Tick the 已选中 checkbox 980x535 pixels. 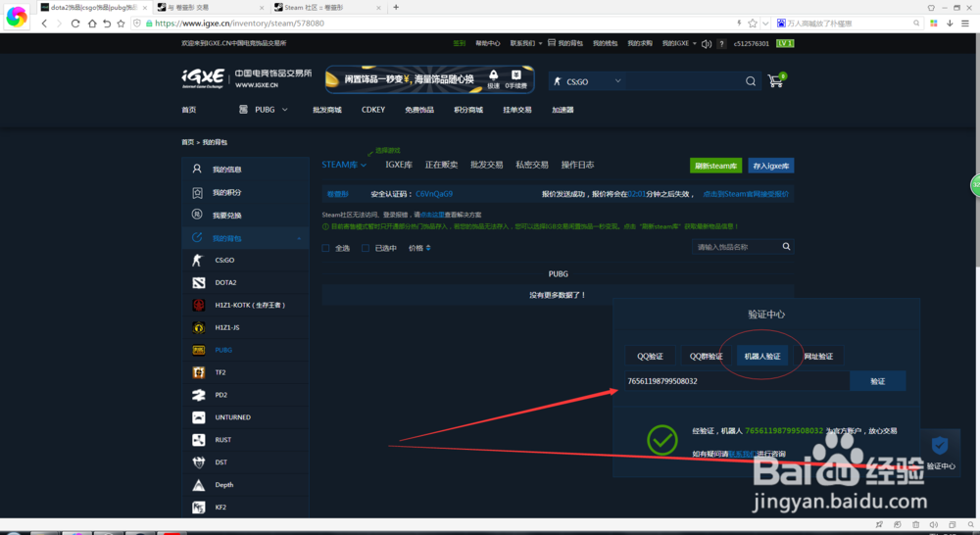pyautogui.click(x=366, y=248)
